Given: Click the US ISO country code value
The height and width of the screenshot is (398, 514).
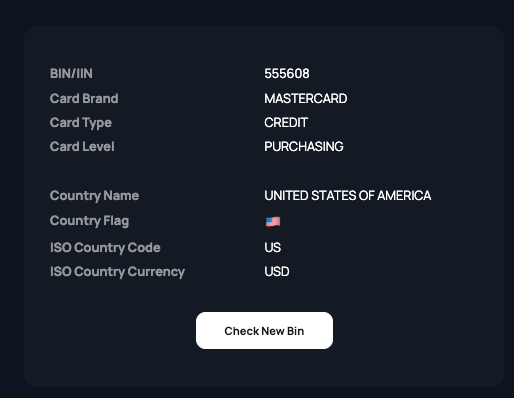Looking at the screenshot, I should [273, 247].
